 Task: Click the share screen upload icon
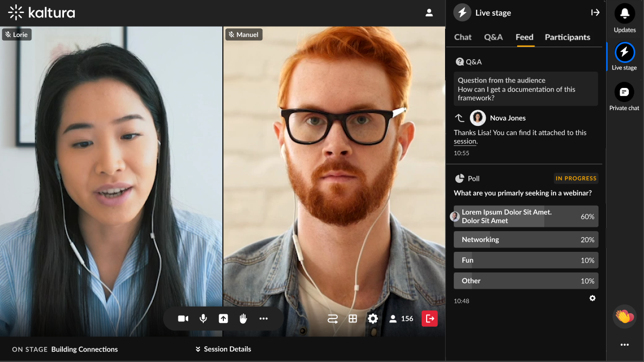tap(223, 319)
